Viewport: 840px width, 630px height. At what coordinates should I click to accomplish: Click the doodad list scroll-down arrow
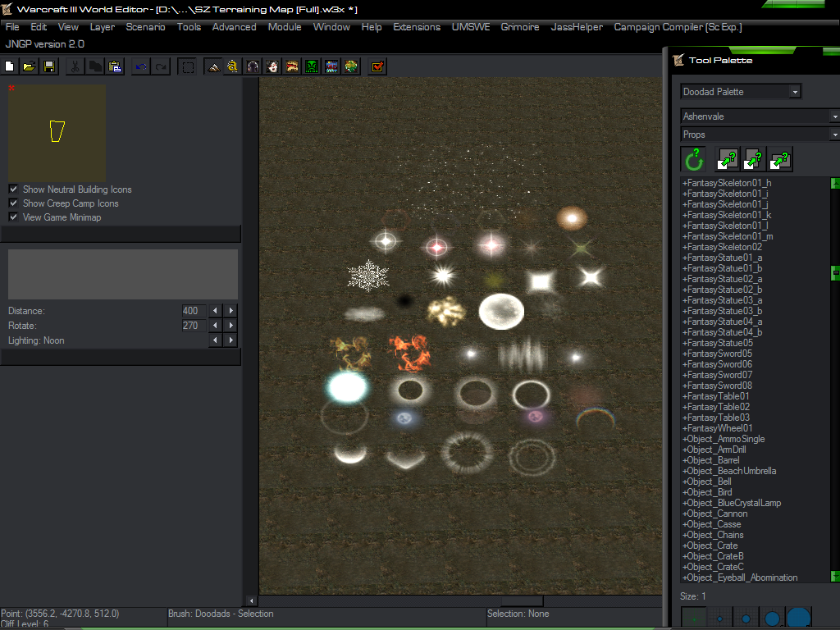pos(835,577)
